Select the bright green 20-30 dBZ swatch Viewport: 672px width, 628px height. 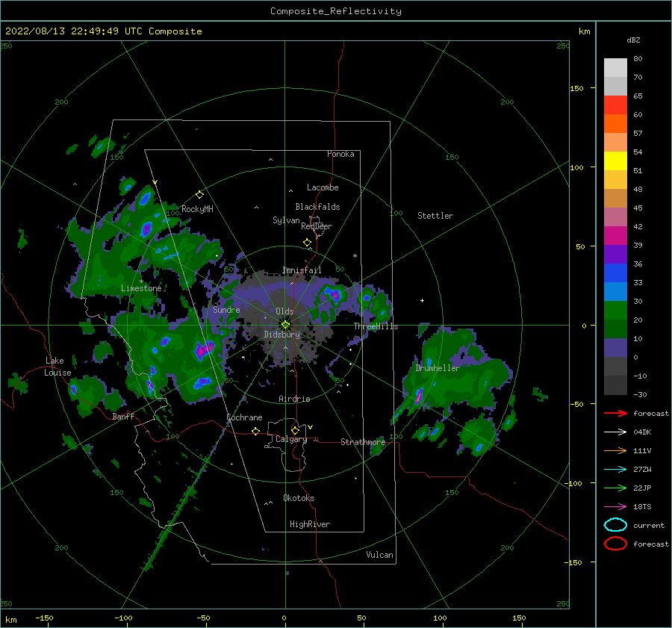615,311
